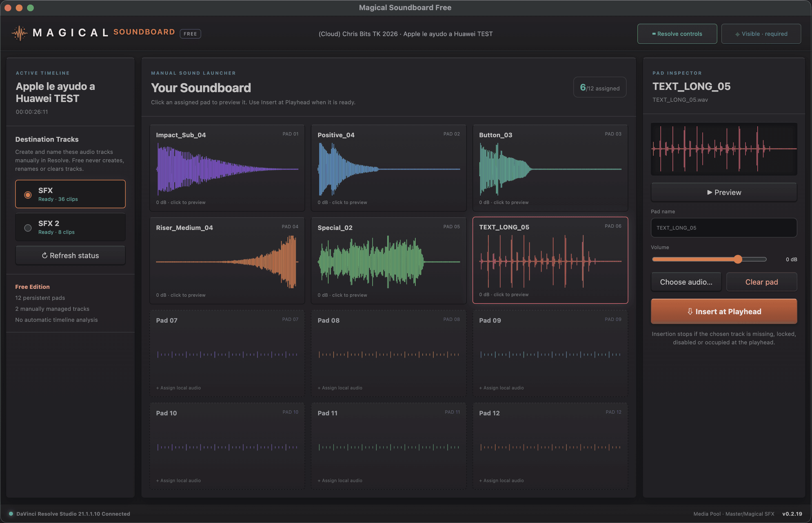Click DaVinci Resolve Studio Connected status text

[73, 513]
